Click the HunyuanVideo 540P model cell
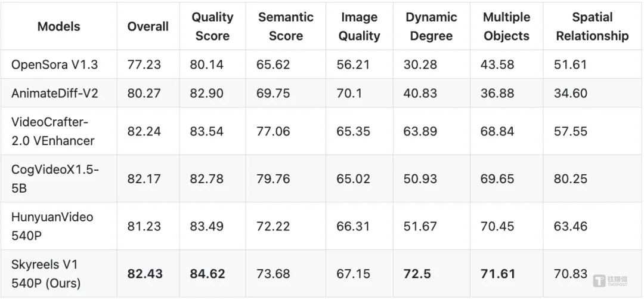644x299 pixels. [52, 226]
